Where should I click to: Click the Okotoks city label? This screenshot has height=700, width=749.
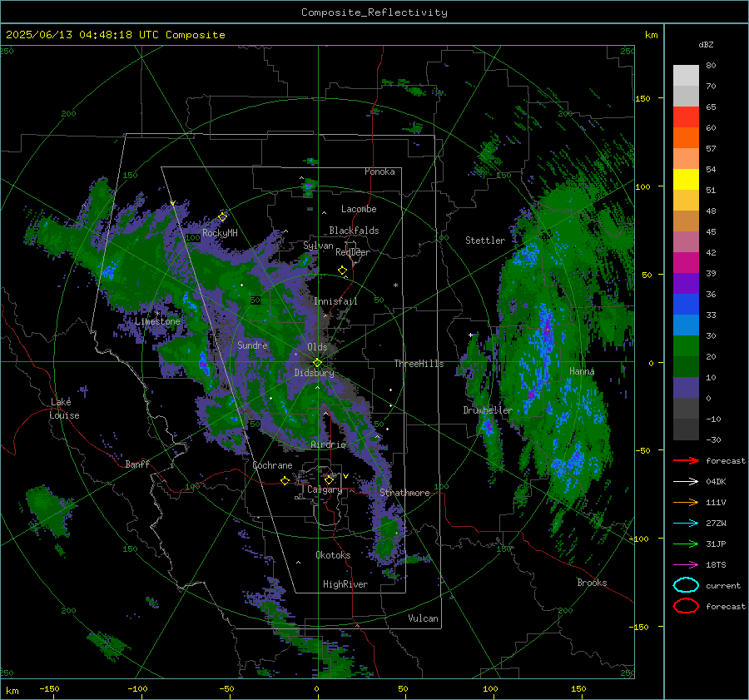pos(333,555)
